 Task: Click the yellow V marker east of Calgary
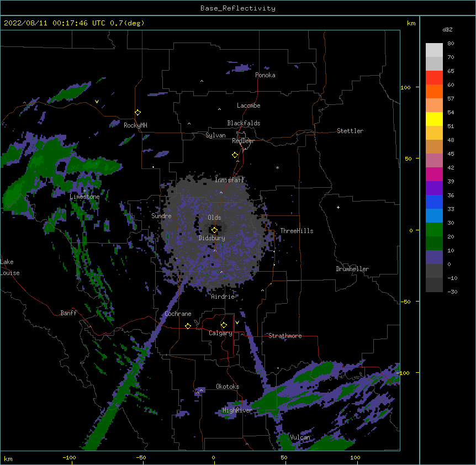pos(237,323)
